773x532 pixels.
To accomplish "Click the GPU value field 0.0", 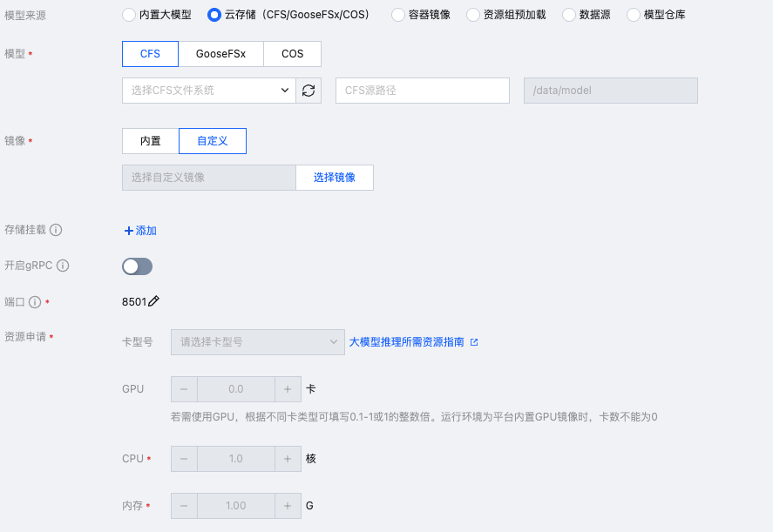I will click(x=236, y=389).
